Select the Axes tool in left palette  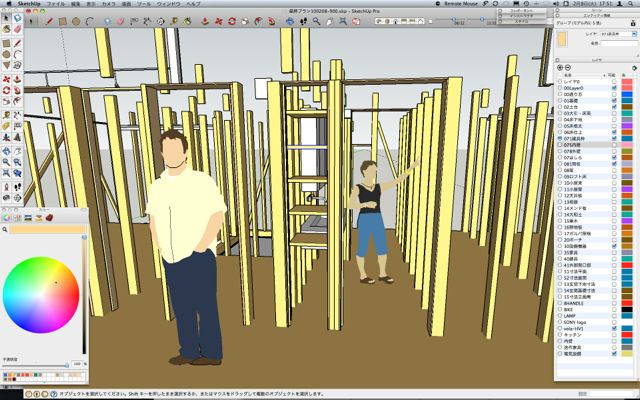pos(6,138)
